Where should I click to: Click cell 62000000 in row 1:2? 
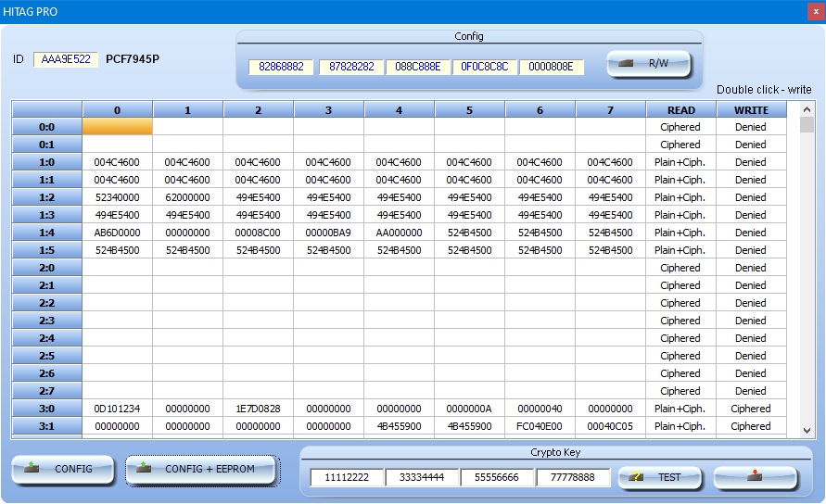pos(187,197)
